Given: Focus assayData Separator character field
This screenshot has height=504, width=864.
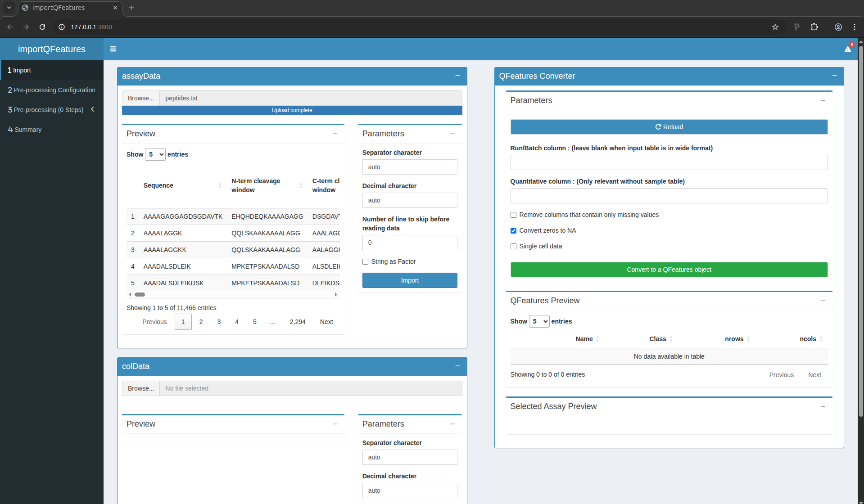Looking at the screenshot, I should (410, 167).
